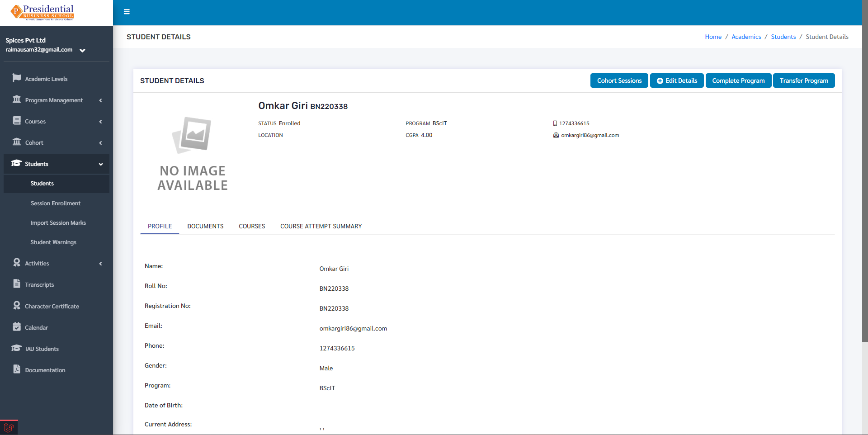The height and width of the screenshot is (435, 868).
Task: Open the DOCUMENTS tab
Action: (x=205, y=226)
